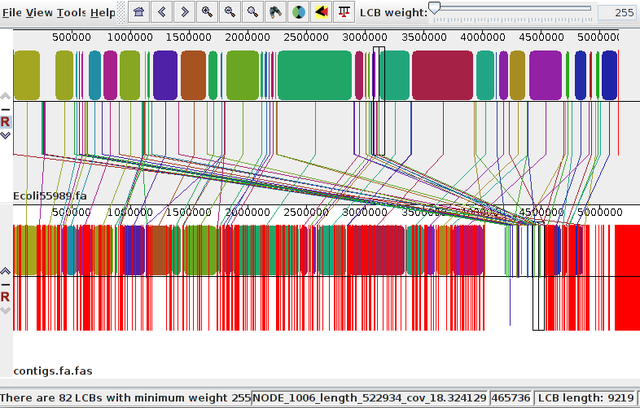Click the plain magnifier icon beside zoom out
Screen dimensions: 640x408
click(253, 12)
